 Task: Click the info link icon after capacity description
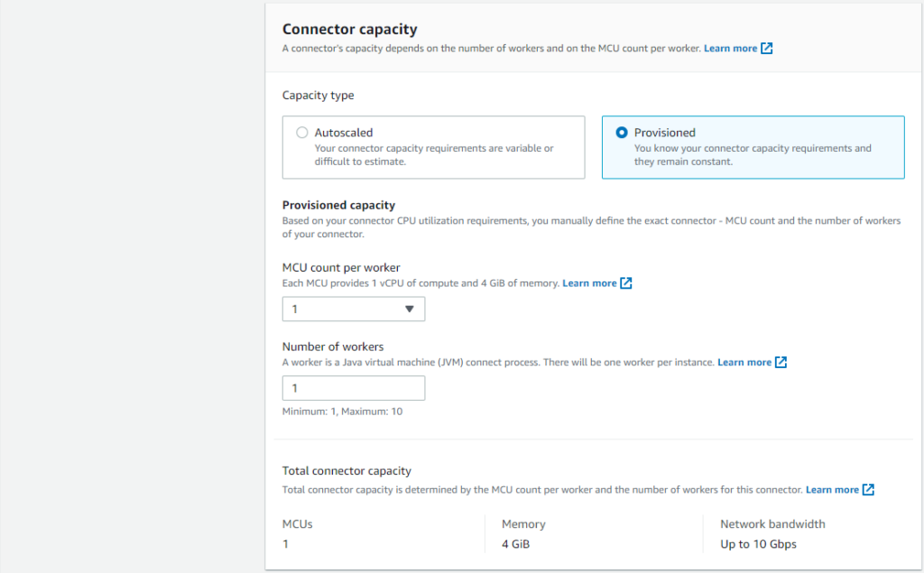tap(767, 48)
